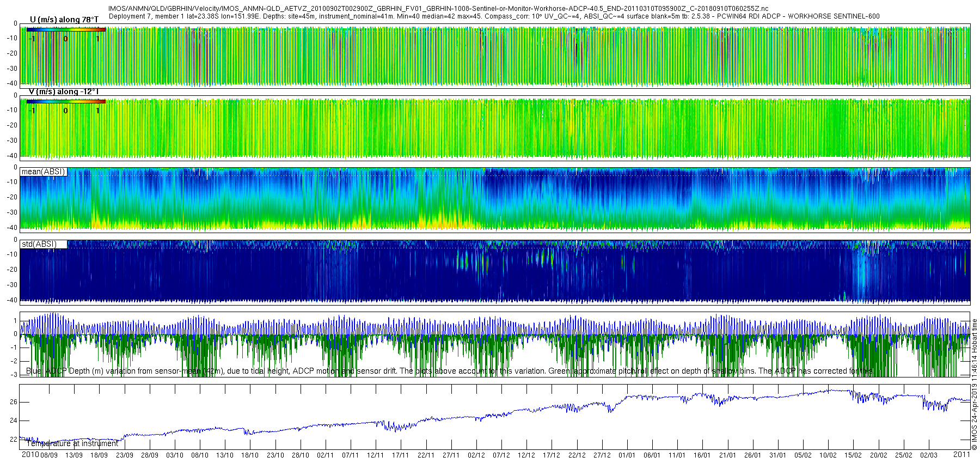Click the 'Temperature at instrument' label
Image resolution: width=980 pixels, height=463 pixels.
click(72, 443)
